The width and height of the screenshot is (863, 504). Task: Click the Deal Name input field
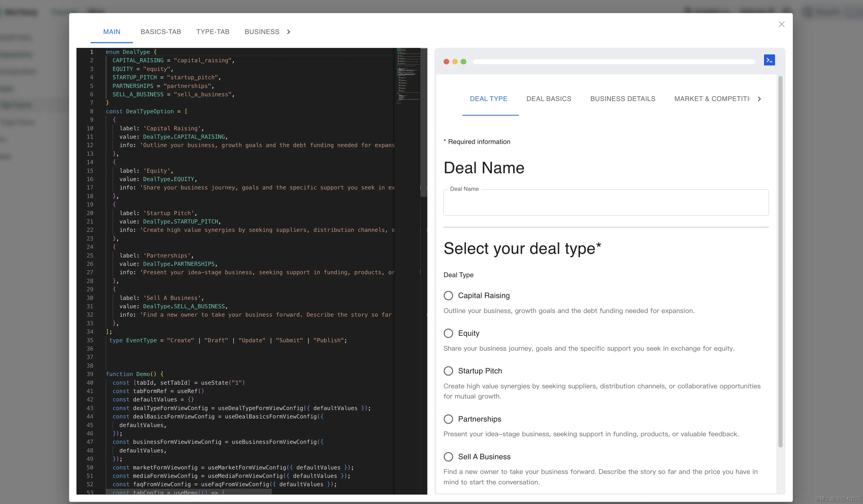[x=606, y=203]
